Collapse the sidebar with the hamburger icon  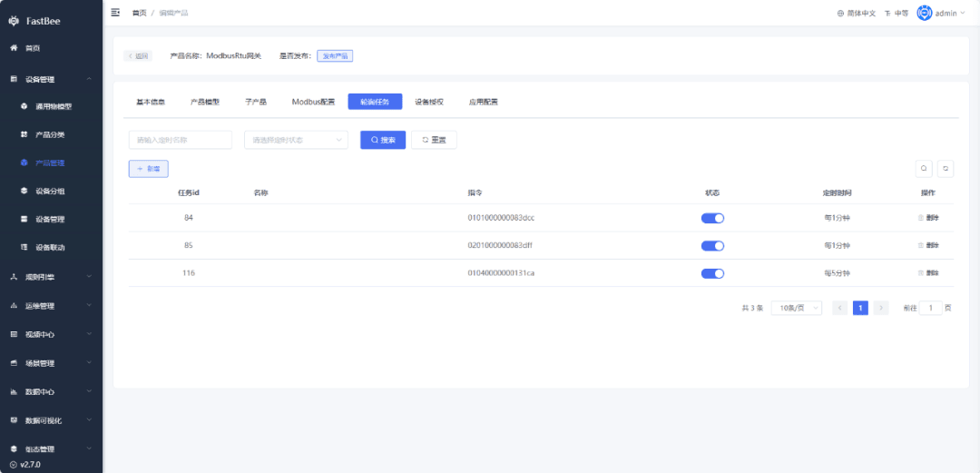pyautogui.click(x=115, y=13)
